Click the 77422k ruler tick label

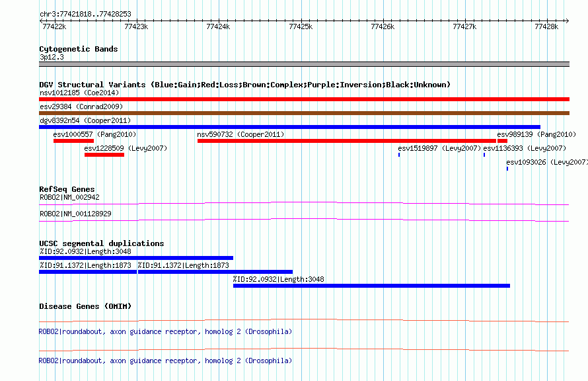pos(54,26)
